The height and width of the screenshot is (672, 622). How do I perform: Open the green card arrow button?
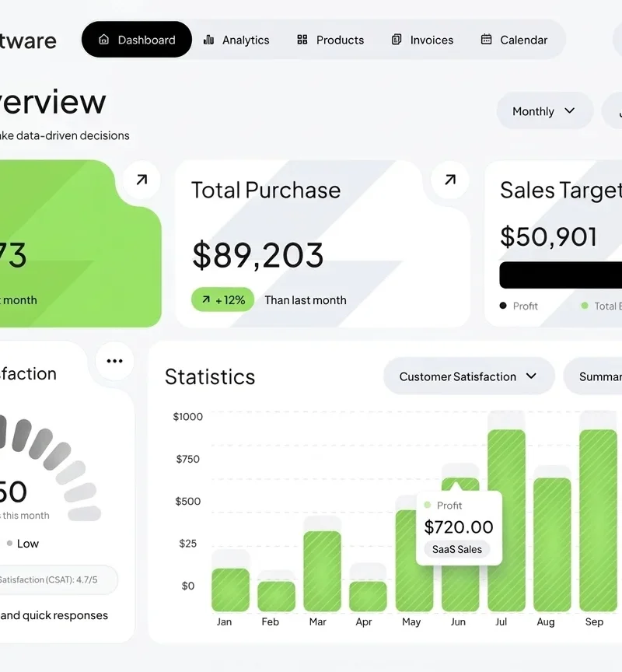point(142,180)
